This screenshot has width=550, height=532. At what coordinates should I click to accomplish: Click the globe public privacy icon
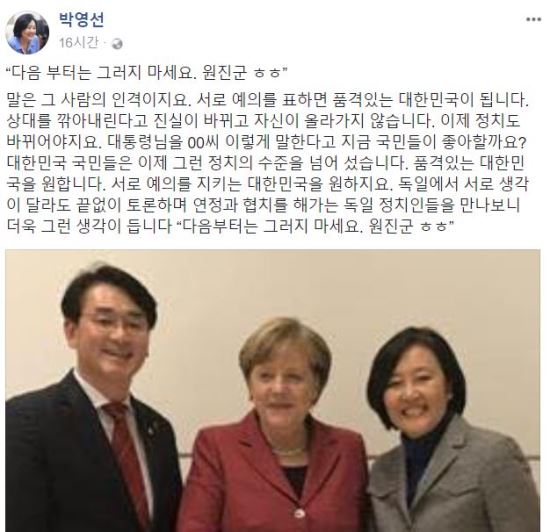117,44
